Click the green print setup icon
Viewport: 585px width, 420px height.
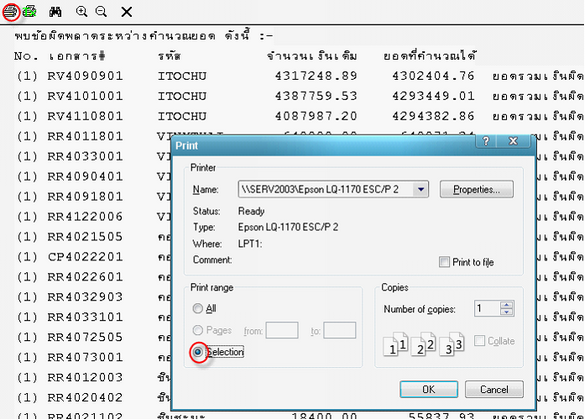pyautogui.click(x=29, y=12)
